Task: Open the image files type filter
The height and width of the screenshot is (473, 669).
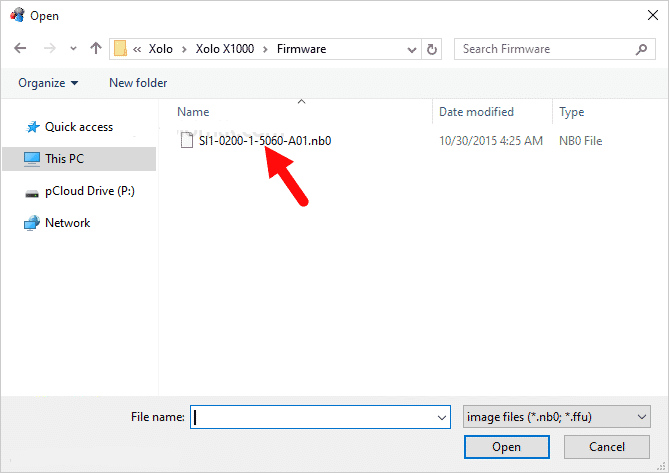Action: tap(556, 417)
